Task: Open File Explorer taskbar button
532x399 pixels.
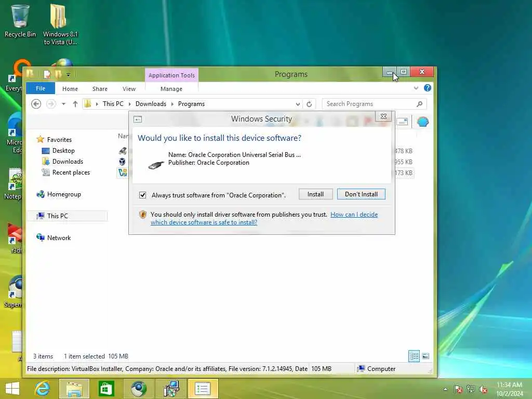Action: click(x=74, y=389)
